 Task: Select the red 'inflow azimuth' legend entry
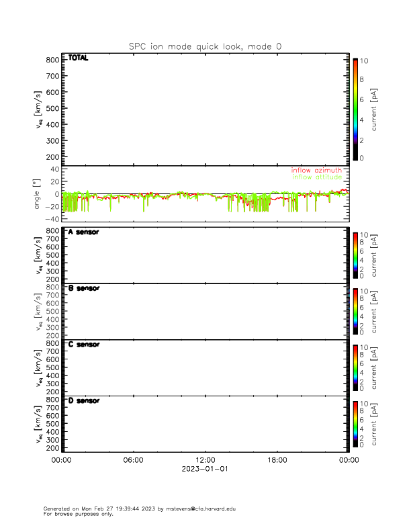(x=316, y=171)
